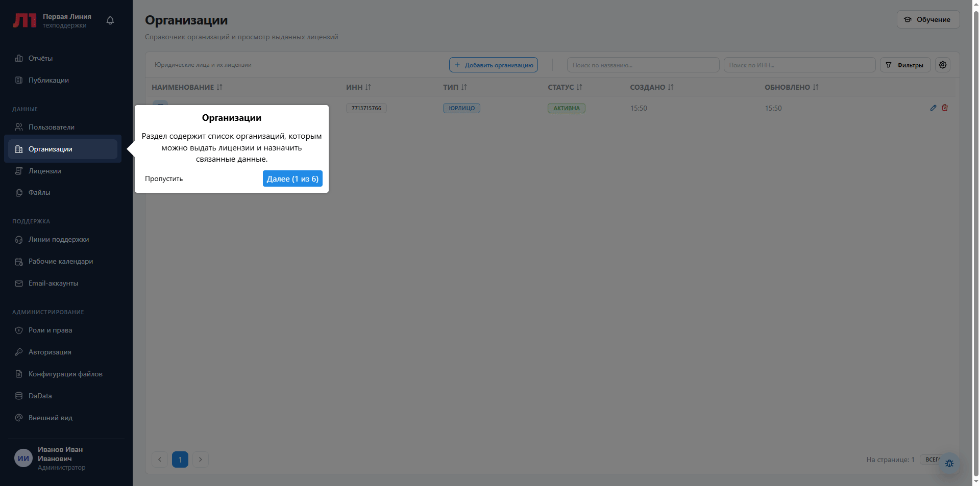Click the notification bell icon
Viewport: 980px width, 486px height.
(x=110, y=20)
